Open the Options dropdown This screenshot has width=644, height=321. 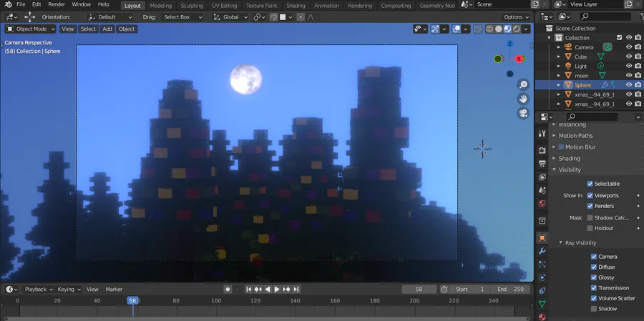(516, 17)
